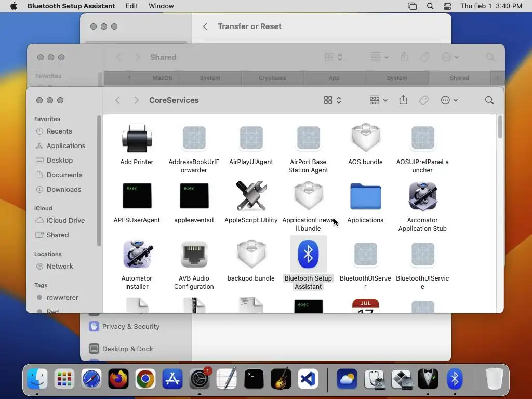Viewport: 532px width, 399px height.
Task: Select the AVB Audio Configuration icon
Action: point(194,255)
